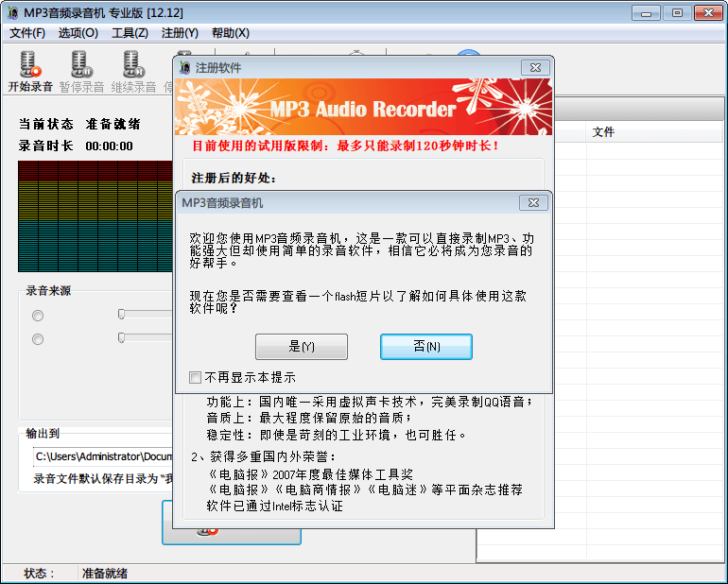Enable the 不再显示本提示 checkbox
The width and height of the screenshot is (728, 584).
coord(196,377)
